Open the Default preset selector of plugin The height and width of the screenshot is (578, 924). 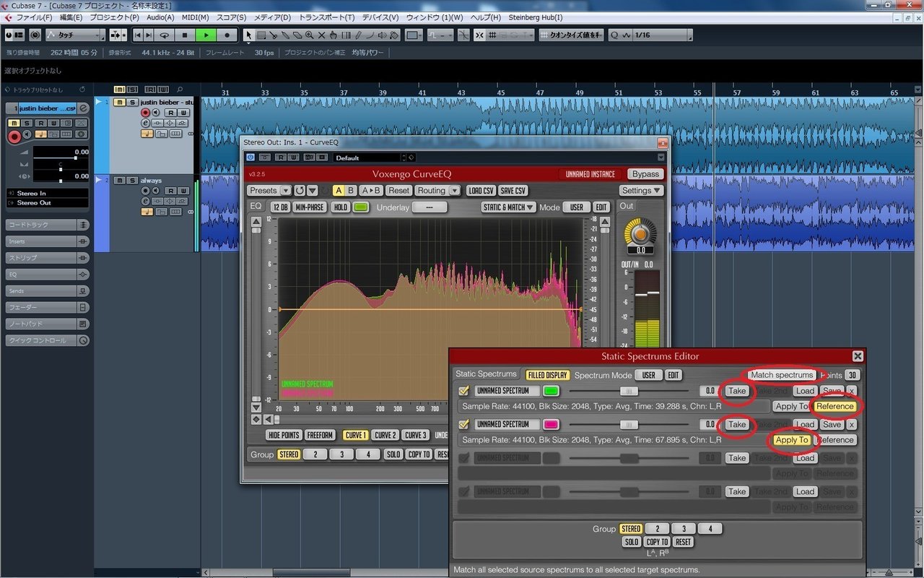(368, 158)
